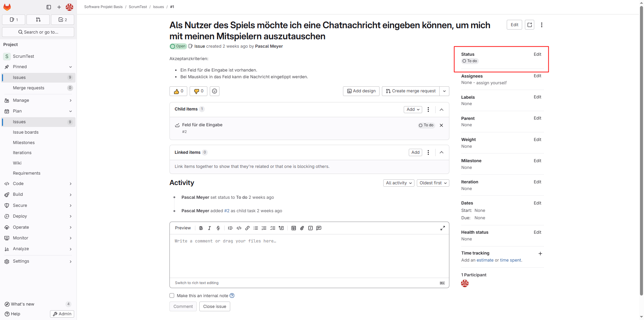
Task: Click the Close issue button
Action: coord(214,307)
